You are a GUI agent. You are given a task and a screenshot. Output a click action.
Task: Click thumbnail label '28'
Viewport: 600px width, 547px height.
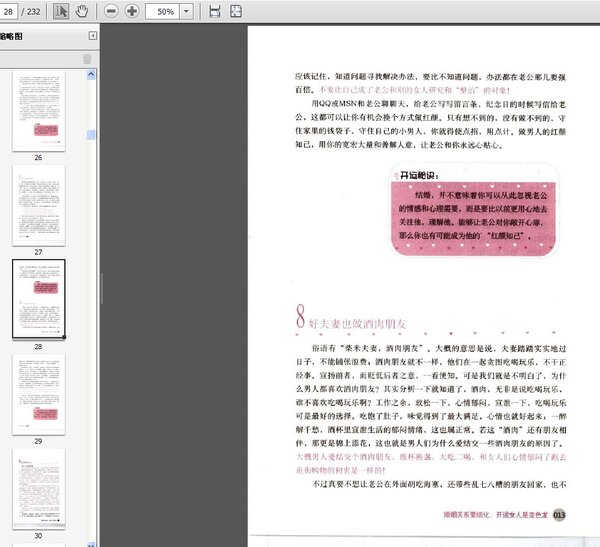(x=38, y=346)
